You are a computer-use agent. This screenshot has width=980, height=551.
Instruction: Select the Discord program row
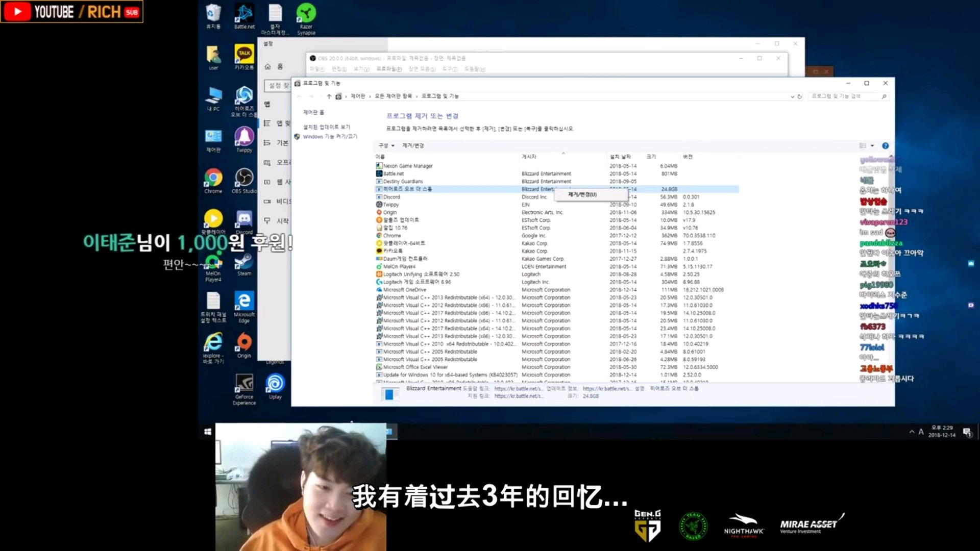[556, 197]
